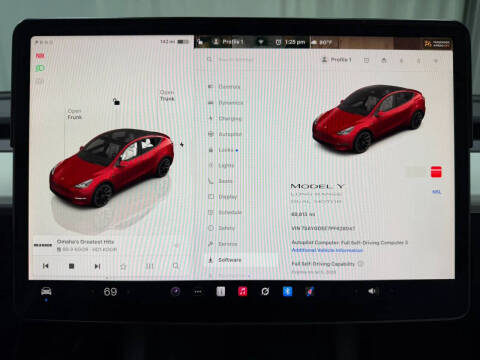Screen dimensions: 480x360
Task: Open the Display settings
Action: click(x=223, y=197)
